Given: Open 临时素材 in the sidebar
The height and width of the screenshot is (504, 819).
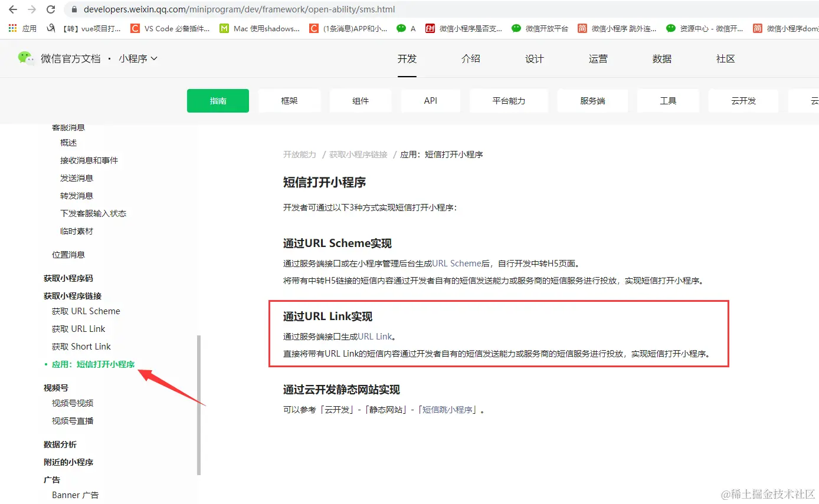Looking at the screenshot, I should (77, 231).
